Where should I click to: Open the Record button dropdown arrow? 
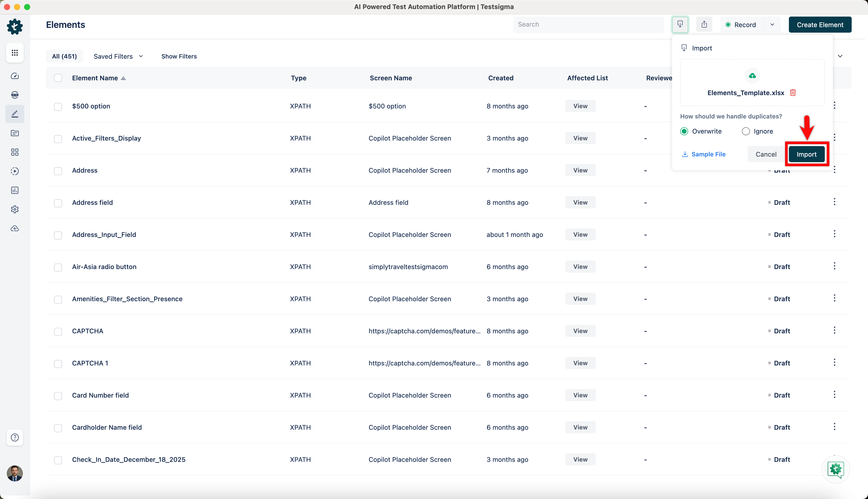tap(772, 25)
